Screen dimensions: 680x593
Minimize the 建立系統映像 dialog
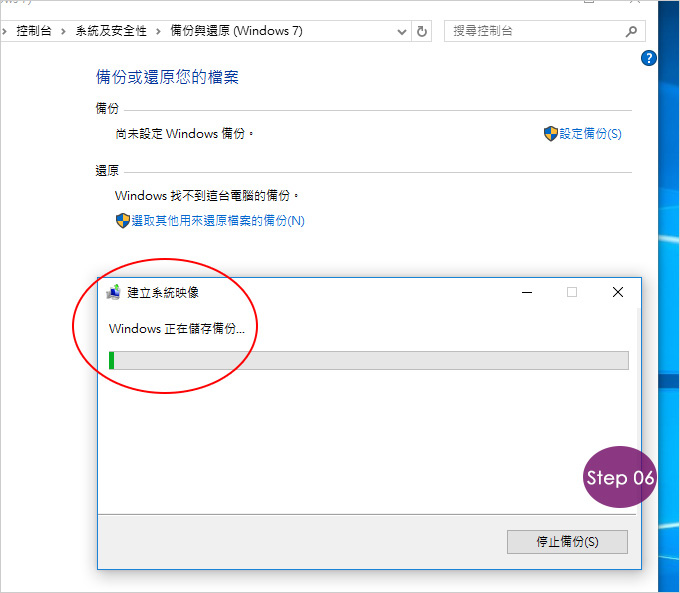click(527, 292)
